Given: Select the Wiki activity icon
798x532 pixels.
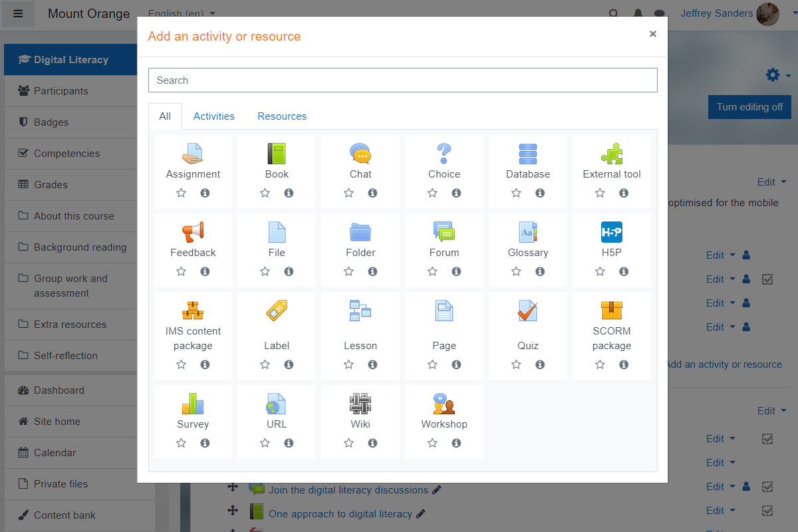Looking at the screenshot, I should point(360,404).
